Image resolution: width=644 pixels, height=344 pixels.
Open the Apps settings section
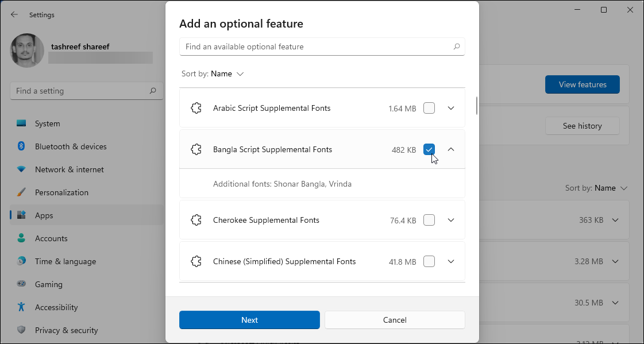coord(44,215)
